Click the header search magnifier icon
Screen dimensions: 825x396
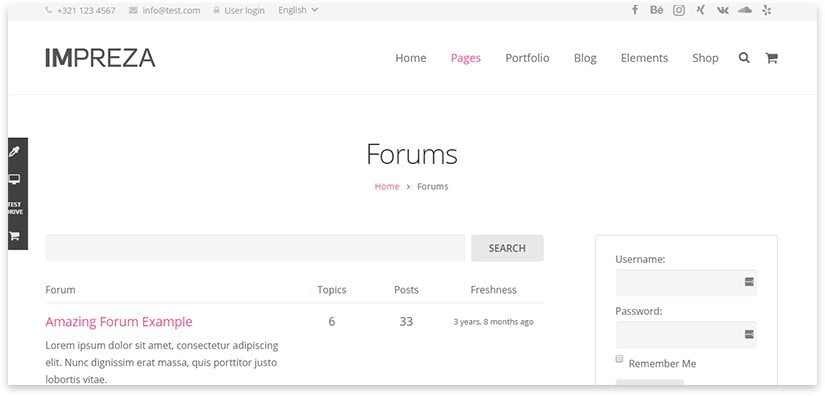pyautogui.click(x=744, y=58)
